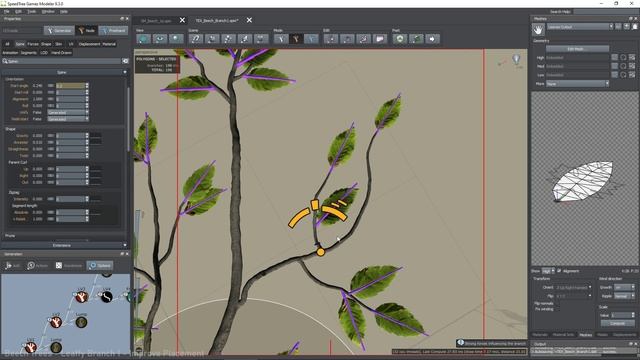Click the first Edit toolbar icon
This screenshot has width=640, height=360.
pyautogui.click(x=331, y=39)
